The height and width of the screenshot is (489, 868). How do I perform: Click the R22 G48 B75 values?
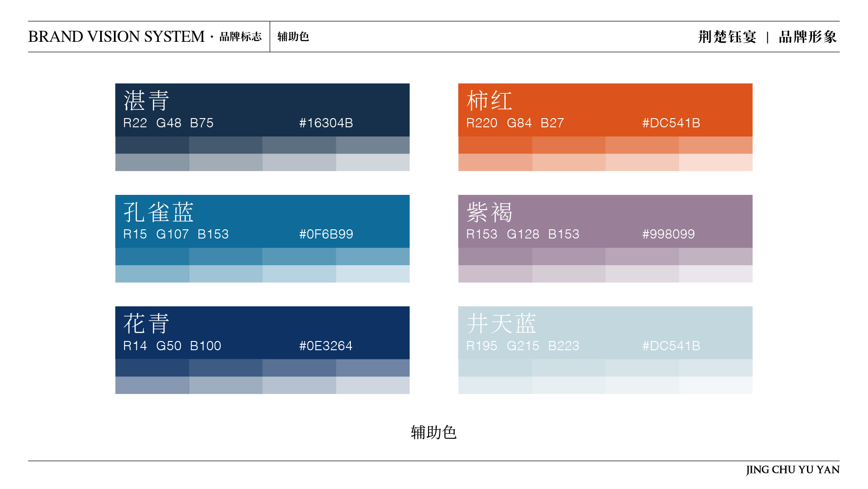point(168,123)
